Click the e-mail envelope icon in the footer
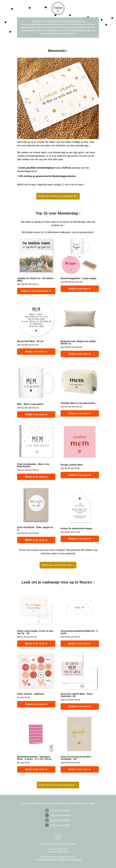 [47, 825]
